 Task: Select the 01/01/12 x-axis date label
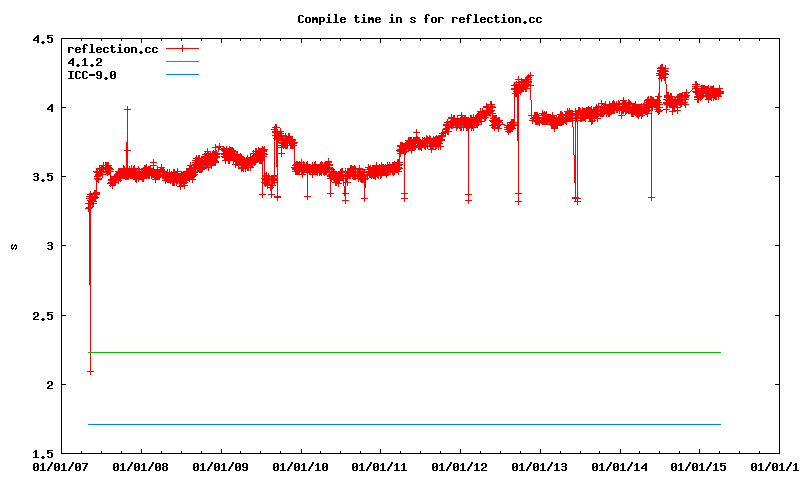coord(459,466)
